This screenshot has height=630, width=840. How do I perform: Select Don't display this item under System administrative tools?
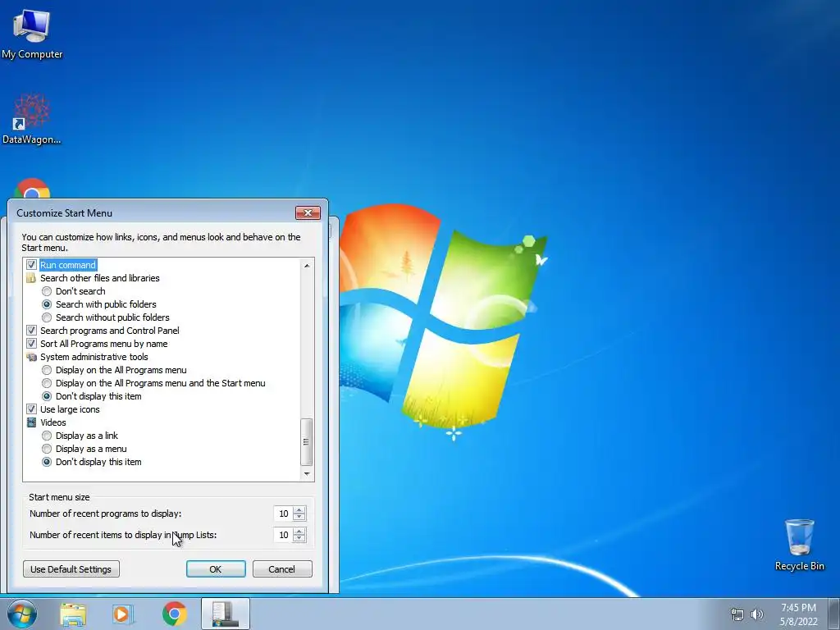pos(47,396)
